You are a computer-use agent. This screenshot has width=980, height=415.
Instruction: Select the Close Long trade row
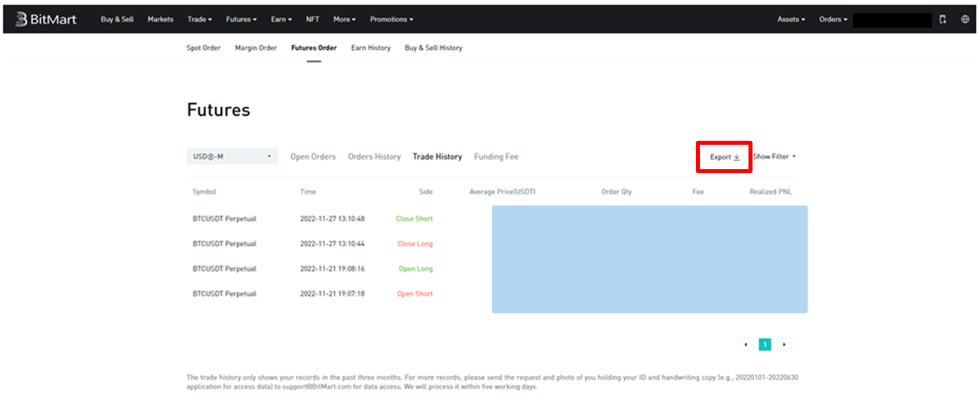coord(492,244)
